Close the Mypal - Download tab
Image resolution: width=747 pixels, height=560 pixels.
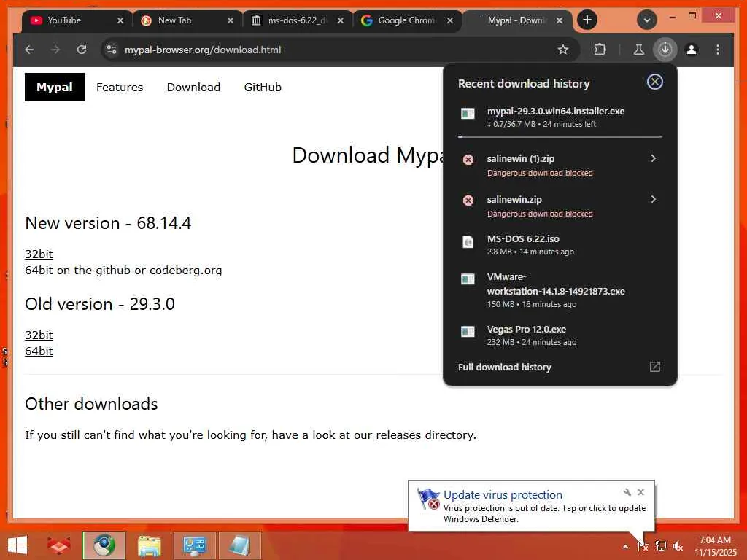coord(560,20)
